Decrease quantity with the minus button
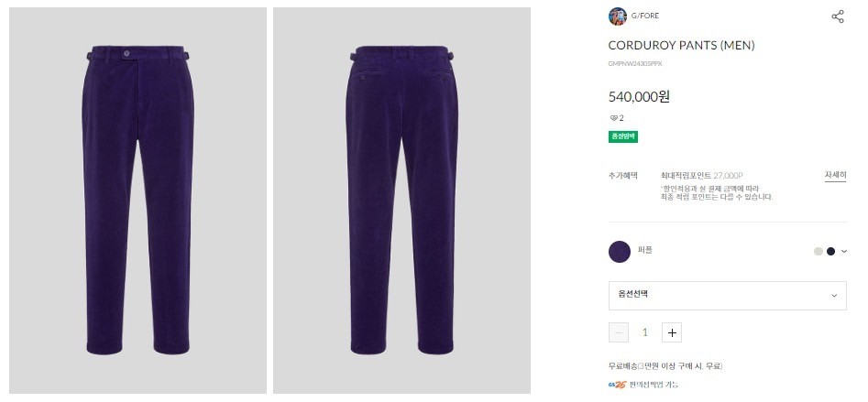The height and width of the screenshot is (402, 868). (x=619, y=332)
